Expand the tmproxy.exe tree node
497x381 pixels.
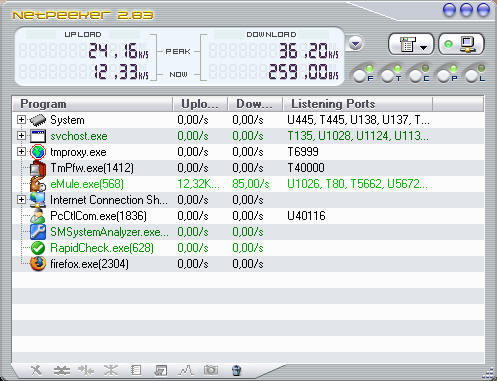tap(21, 152)
